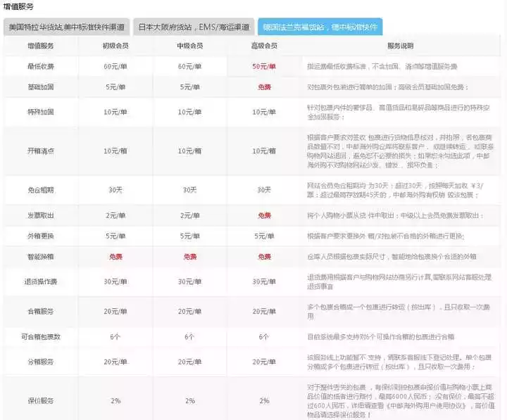Click the 开箱清点 service description paragraph

[x=400, y=151]
